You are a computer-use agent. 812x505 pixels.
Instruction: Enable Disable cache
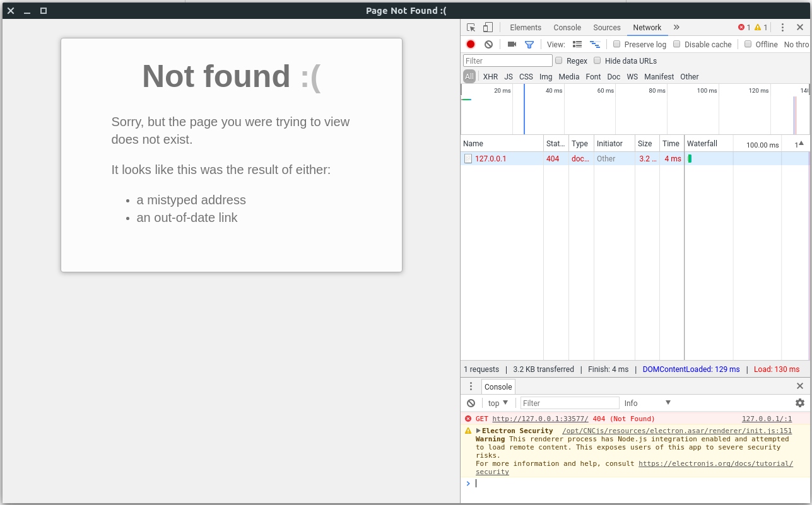pyautogui.click(x=676, y=44)
